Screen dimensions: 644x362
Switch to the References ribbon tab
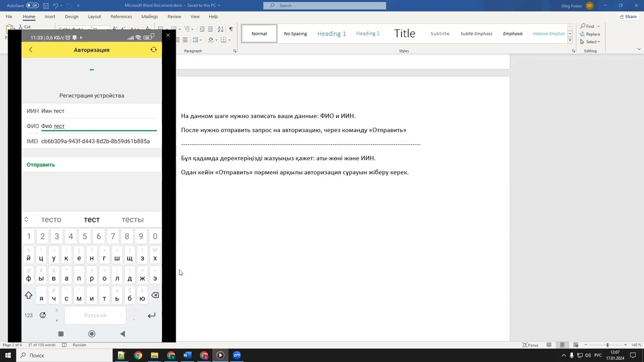click(x=121, y=17)
